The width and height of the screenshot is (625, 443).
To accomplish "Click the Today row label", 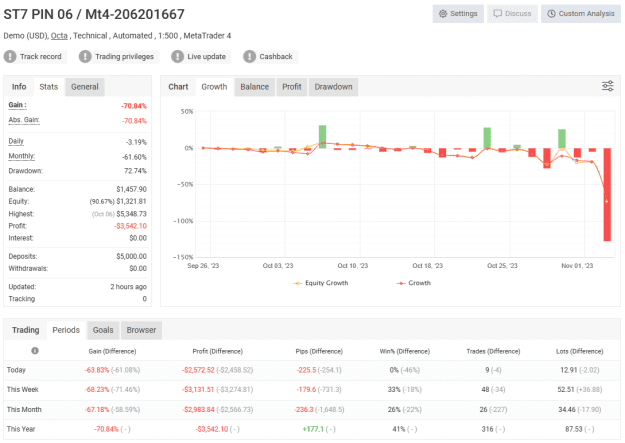I will tap(16, 370).
